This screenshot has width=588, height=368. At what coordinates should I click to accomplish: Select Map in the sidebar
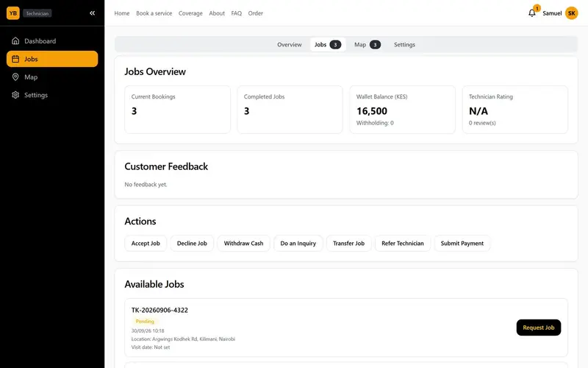(x=52, y=77)
